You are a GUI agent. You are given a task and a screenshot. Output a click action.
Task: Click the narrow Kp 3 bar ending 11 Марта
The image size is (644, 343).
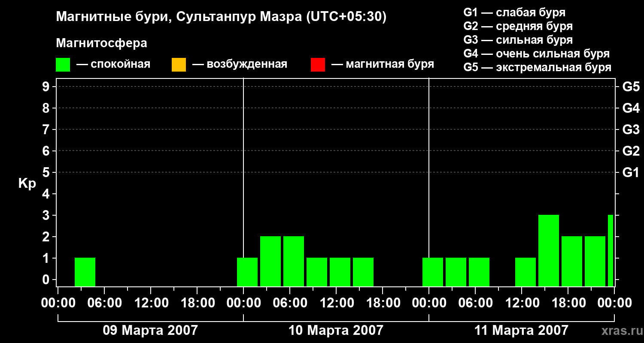[x=611, y=250]
